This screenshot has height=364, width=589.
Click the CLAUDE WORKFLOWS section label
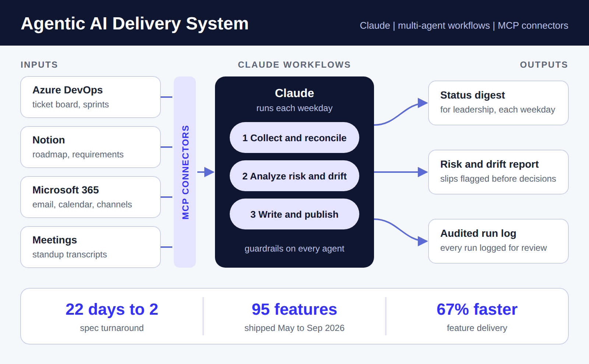294,65
